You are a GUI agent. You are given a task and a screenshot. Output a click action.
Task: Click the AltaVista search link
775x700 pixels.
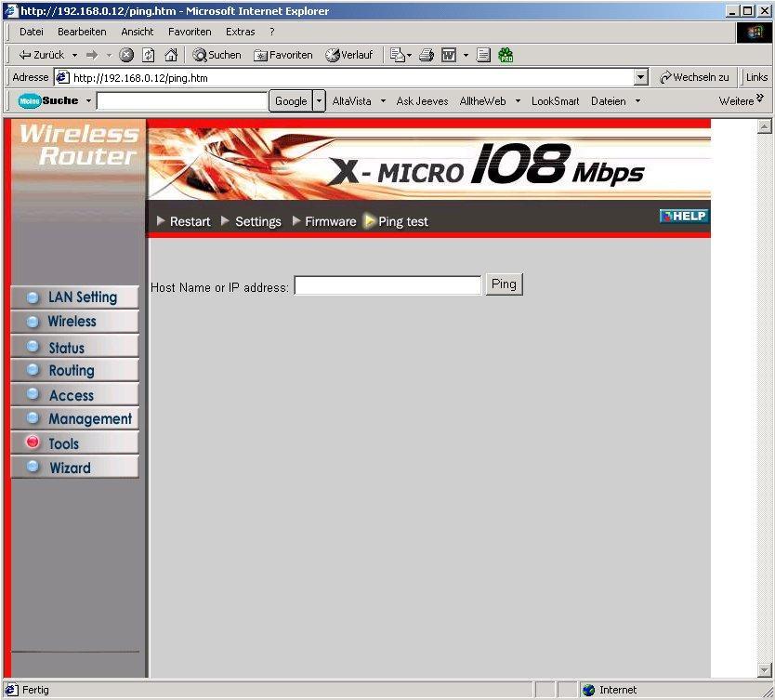[351, 100]
